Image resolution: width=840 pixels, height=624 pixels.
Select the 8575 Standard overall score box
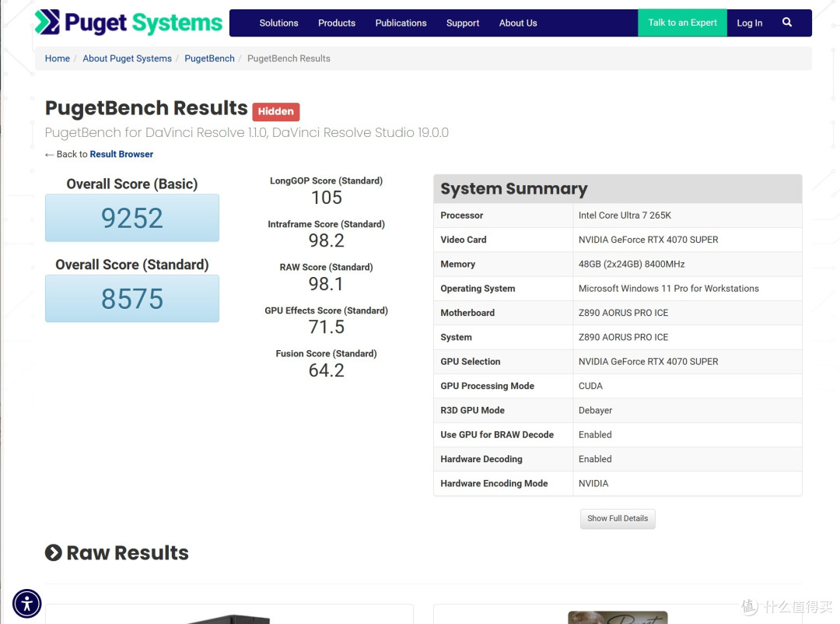(132, 299)
